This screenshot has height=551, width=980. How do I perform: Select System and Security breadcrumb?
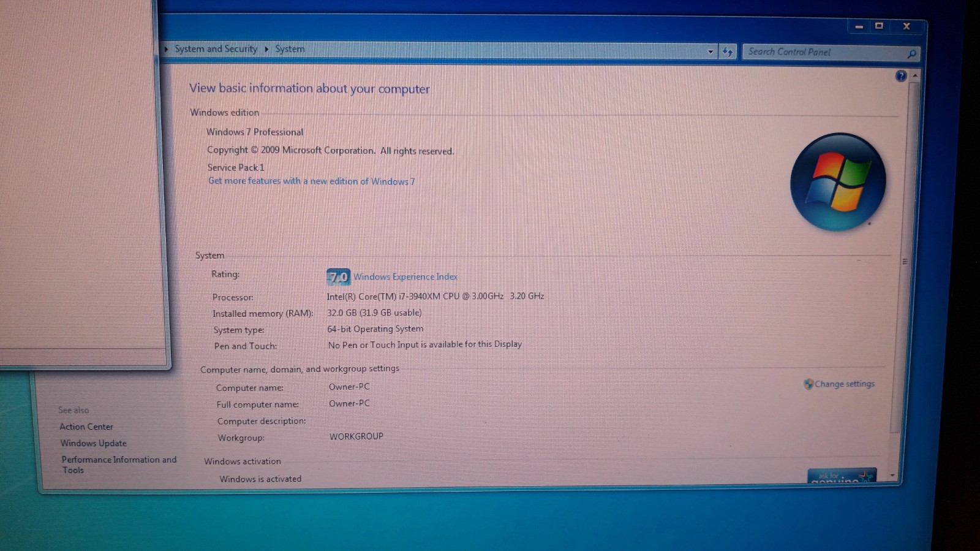pos(216,49)
